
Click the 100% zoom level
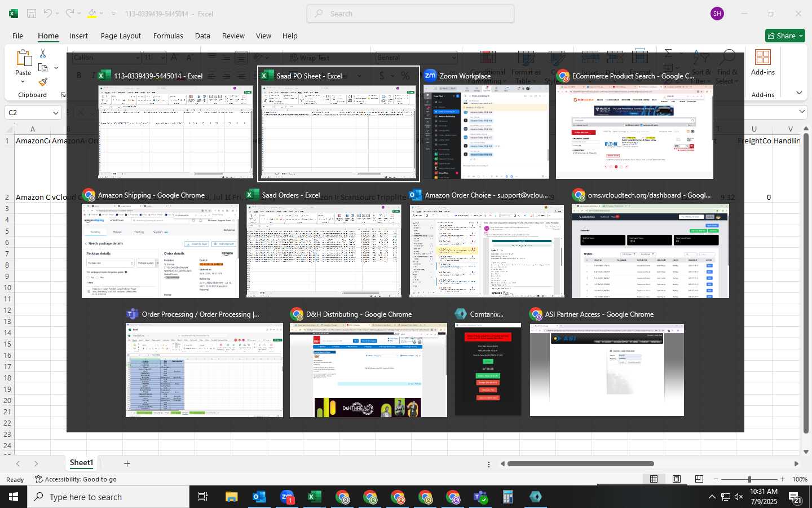pyautogui.click(x=800, y=479)
